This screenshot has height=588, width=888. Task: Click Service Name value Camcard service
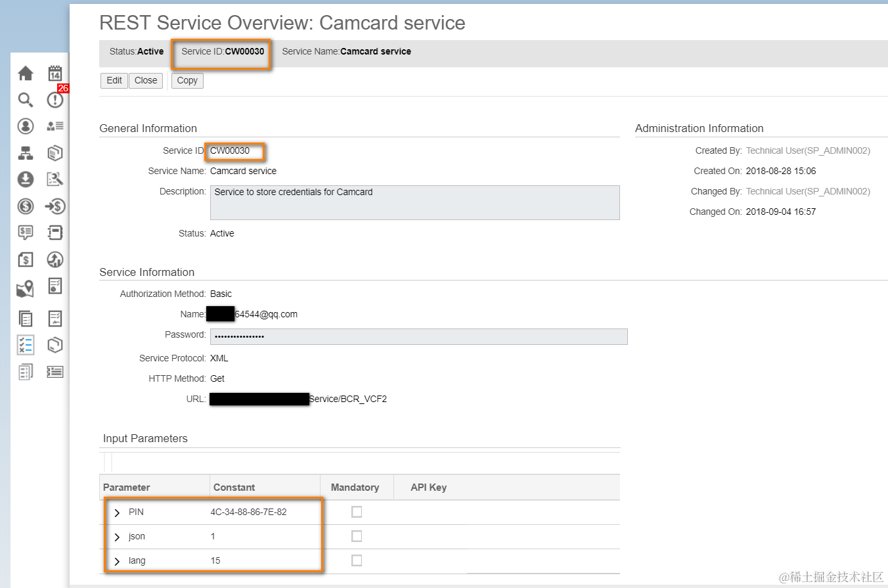click(243, 171)
